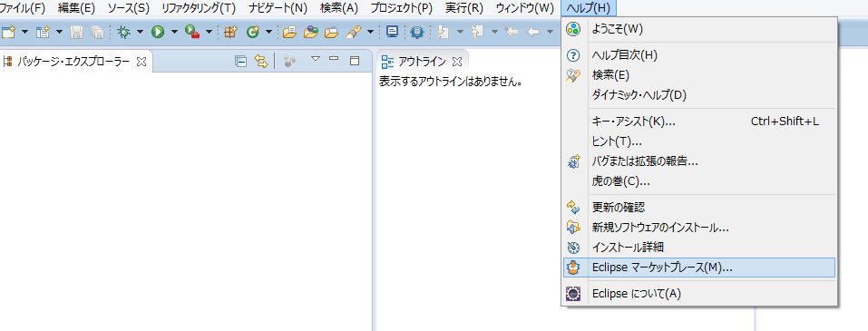Image resolution: width=868 pixels, height=331 pixels.
Task: Choose Cheat Sheets (虎の巻(C))
Action: [x=698, y=181]
